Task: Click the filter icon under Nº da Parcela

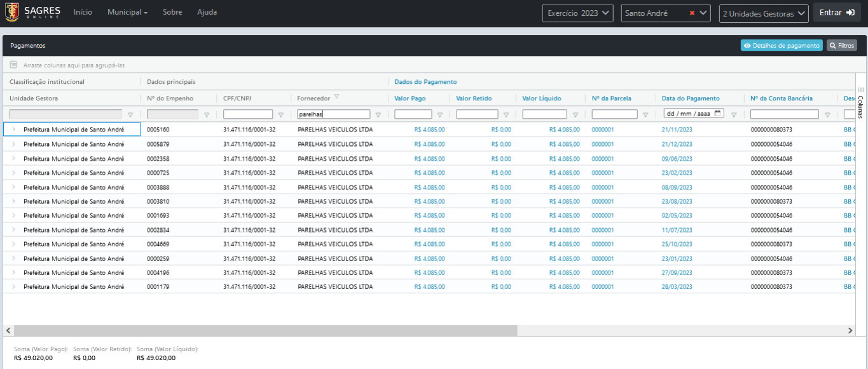Action: (x=645, y=115)
